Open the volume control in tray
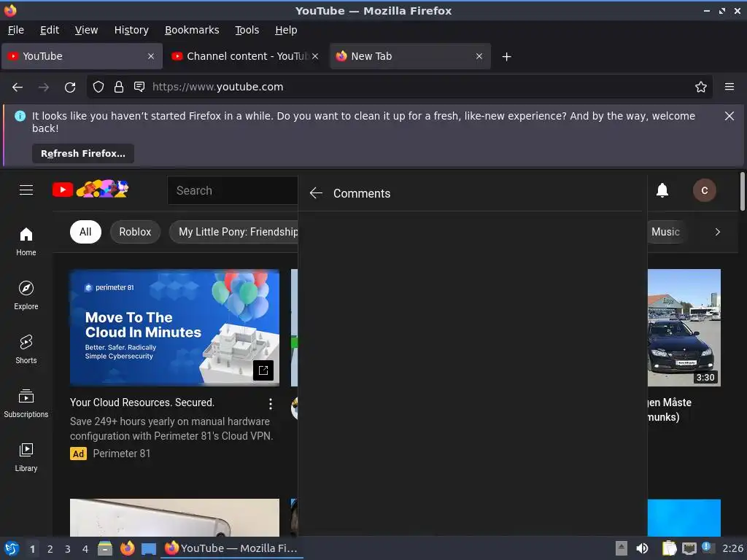This screenshot has width=747, height=560. click(642, 548)
